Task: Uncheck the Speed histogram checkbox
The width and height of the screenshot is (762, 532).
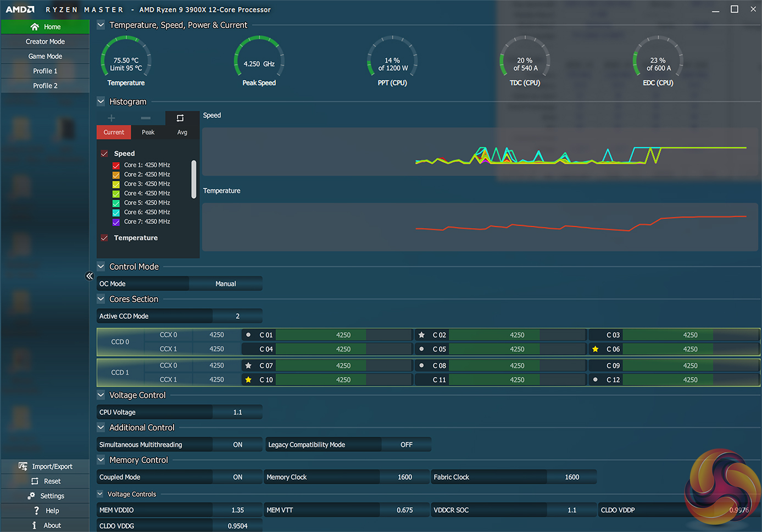Action: coord(104,154)
